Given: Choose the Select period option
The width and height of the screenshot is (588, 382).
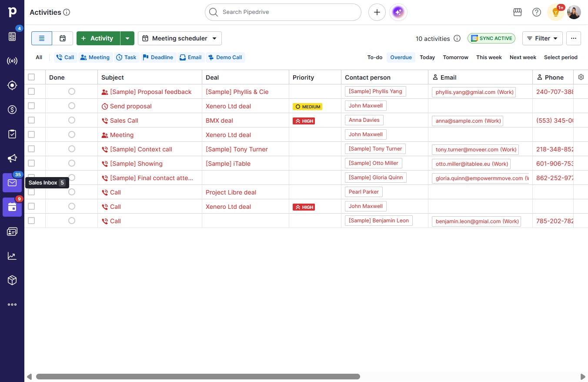Looking at the screenshot, I should pos(561,57).
